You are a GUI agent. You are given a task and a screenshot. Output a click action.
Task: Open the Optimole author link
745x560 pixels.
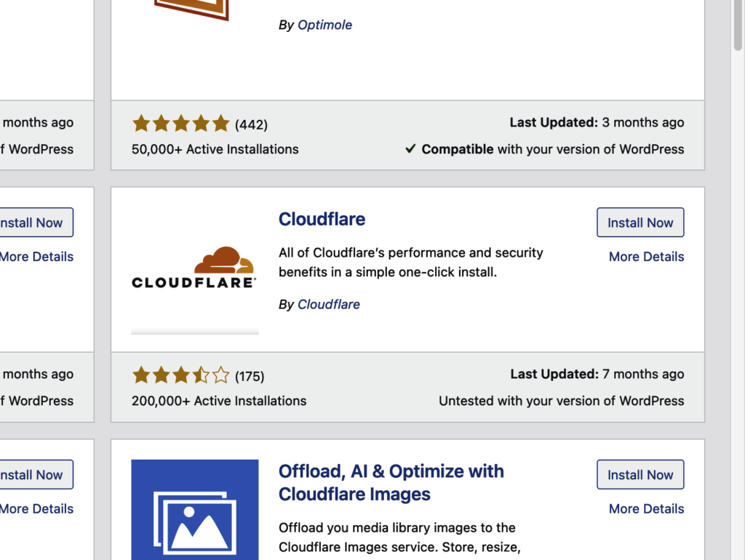click(324, 25)
